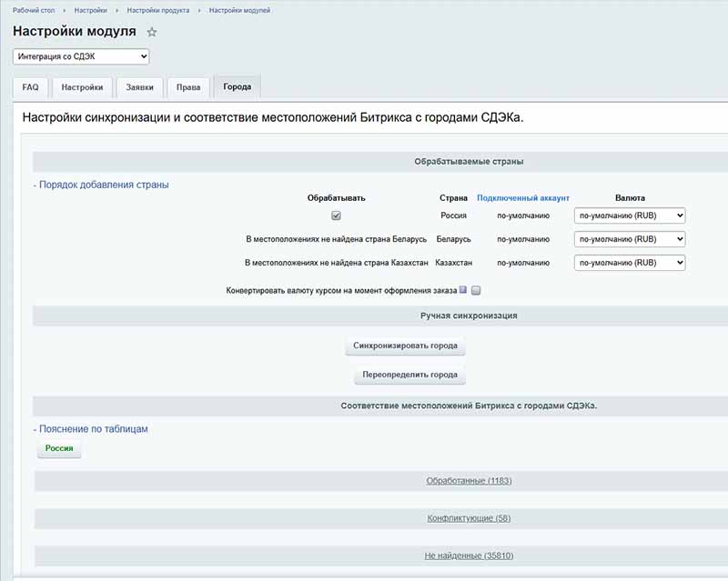Collapse the "Порядок добавления страны" section
728x581 pixels.
click(104, 184)
